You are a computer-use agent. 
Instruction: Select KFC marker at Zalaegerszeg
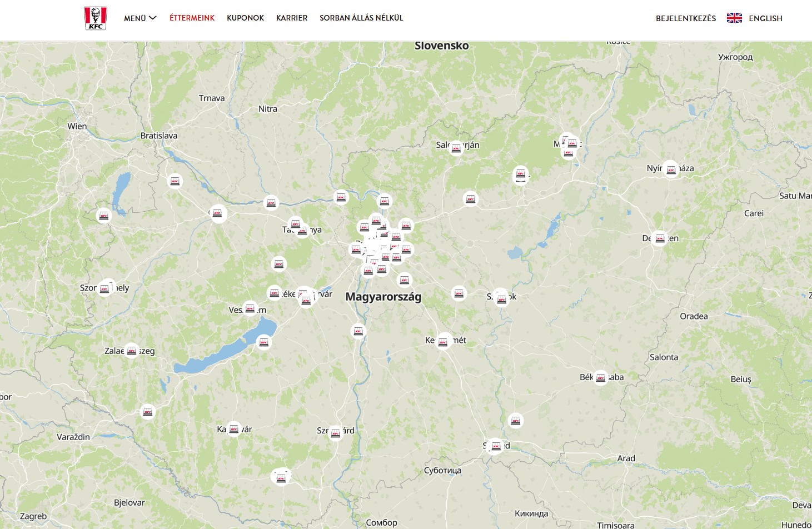(x=132, y=351)
